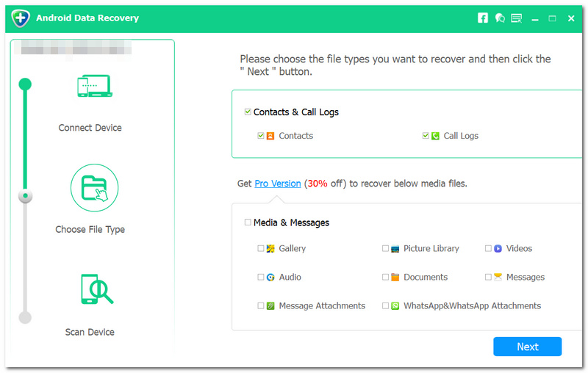The height and width of the screenshot is (373, 588).
Task: Click the 30% discount text
Action: coord(318,184)
